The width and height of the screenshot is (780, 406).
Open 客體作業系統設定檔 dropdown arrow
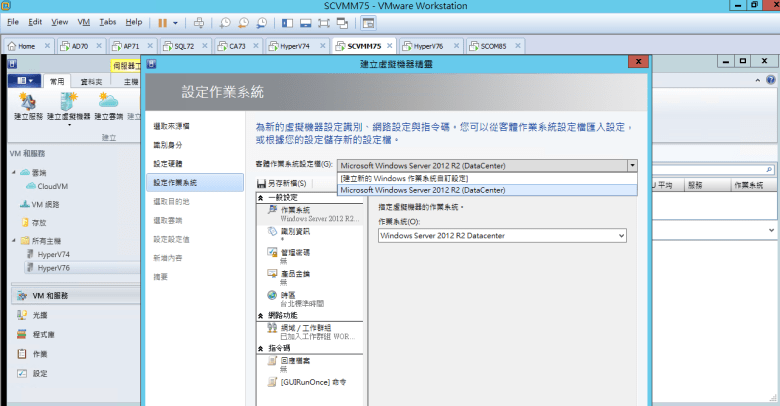click(x=632, y=165)
